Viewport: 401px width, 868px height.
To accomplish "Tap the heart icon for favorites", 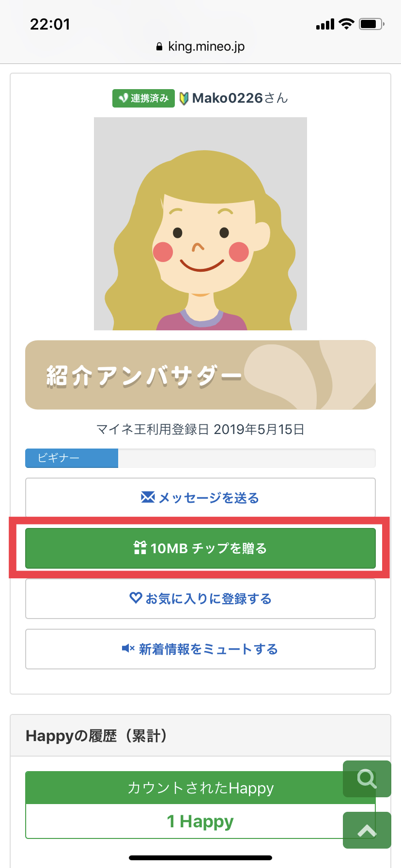I will (x=136, y=598).
